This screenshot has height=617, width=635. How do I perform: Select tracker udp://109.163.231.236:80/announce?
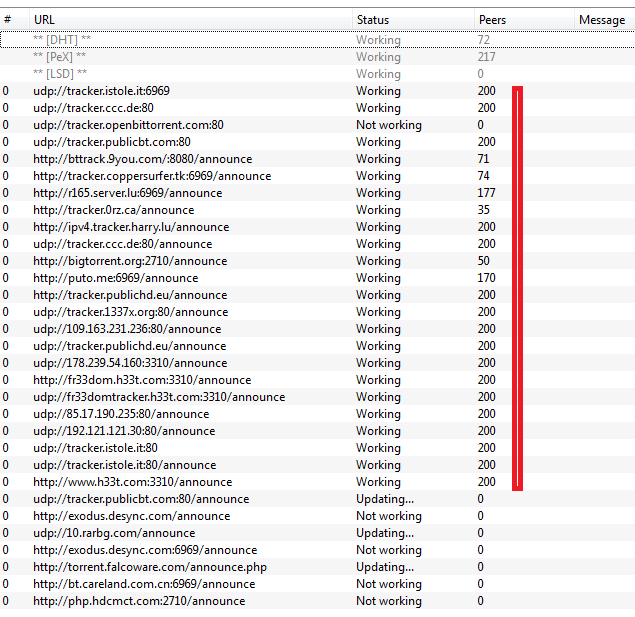(318, 329)
